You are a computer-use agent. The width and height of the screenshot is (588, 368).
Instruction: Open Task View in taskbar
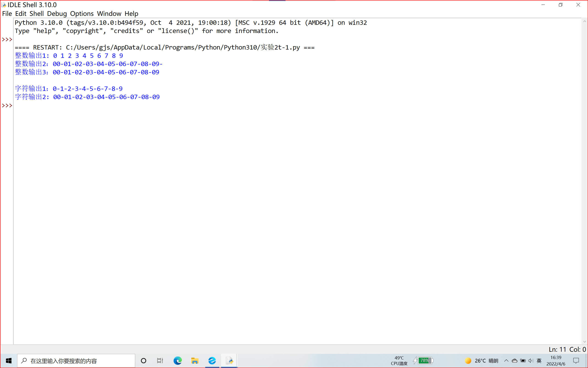click(160, 361)
